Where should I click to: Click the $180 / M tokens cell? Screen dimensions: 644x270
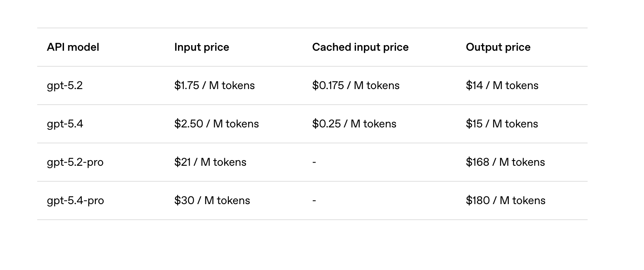coord(506,201)
